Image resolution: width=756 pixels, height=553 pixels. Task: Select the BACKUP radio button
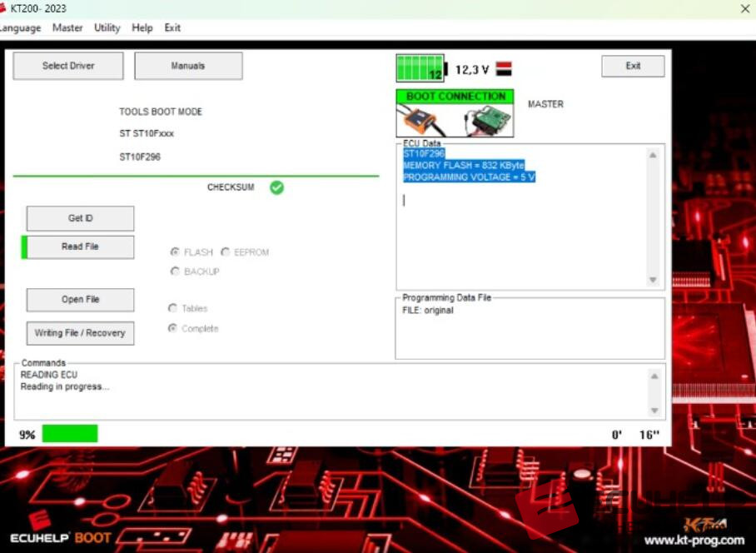click(175, 272)
